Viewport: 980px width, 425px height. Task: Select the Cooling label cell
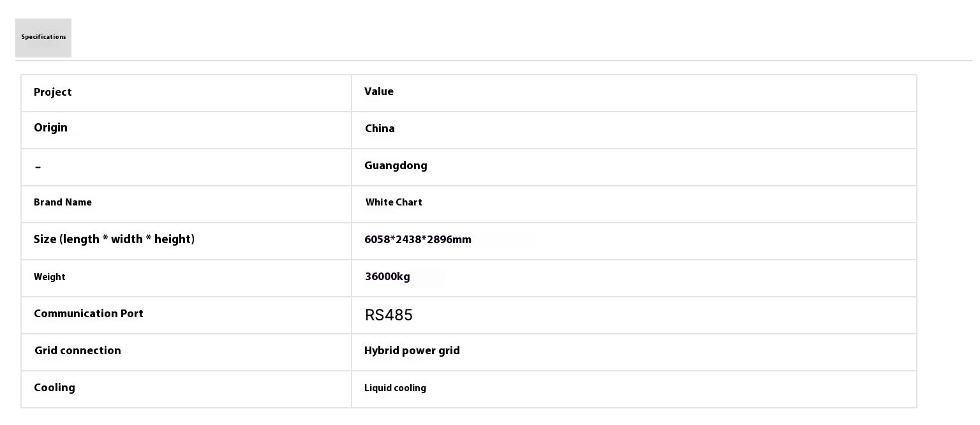click(54, 388)
